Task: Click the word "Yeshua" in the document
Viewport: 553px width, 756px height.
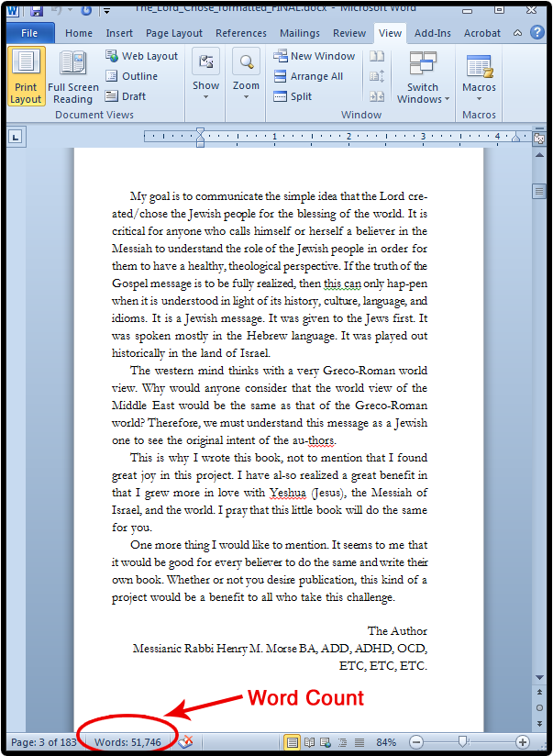Action: point(288,494)
